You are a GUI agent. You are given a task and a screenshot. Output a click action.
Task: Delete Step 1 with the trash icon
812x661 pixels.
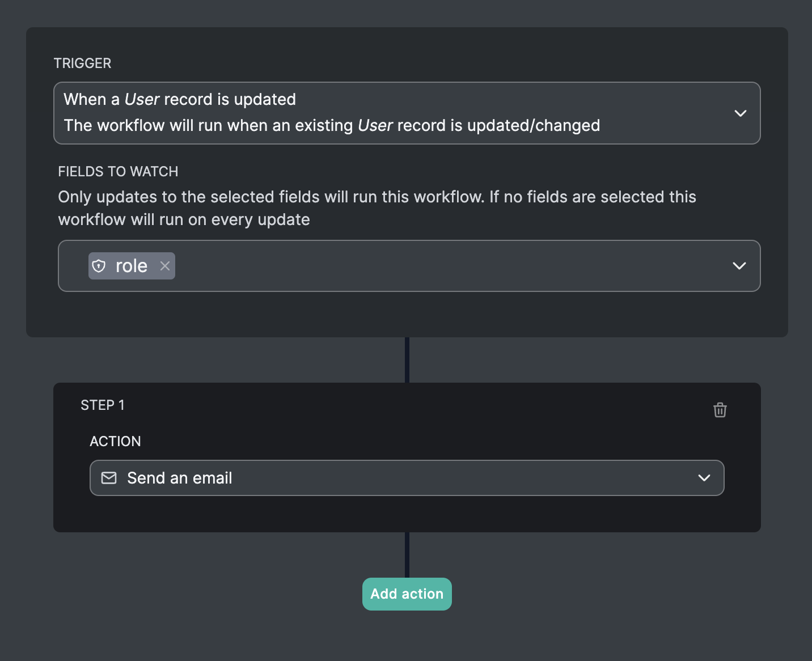coord(720,410)
